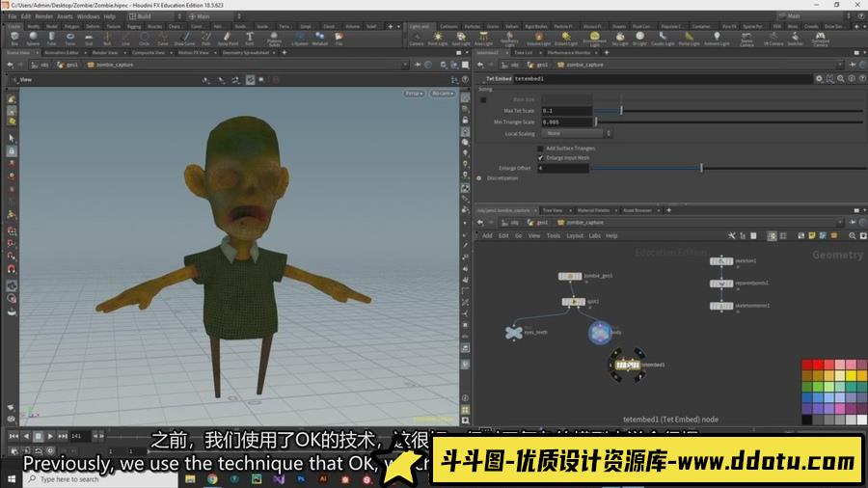Select the Grid shelf tool

(89, 39)
